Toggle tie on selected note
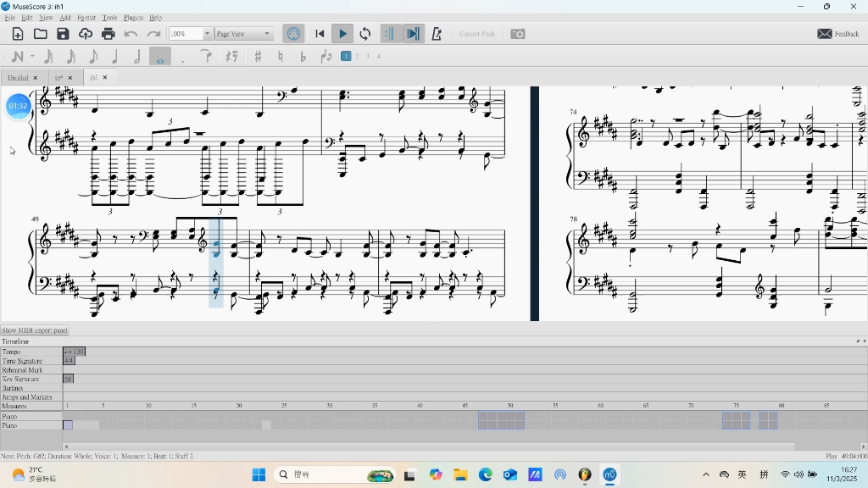This screenshot has width=868, height=488. tap(206, 57)
